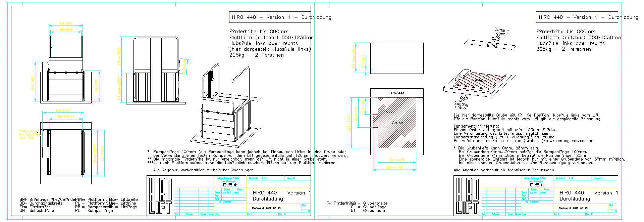The height and width of the screenshot is (222, 644).
Task: Select 'Podest' label above hatched plan view
Action: (x=397, y=93)
